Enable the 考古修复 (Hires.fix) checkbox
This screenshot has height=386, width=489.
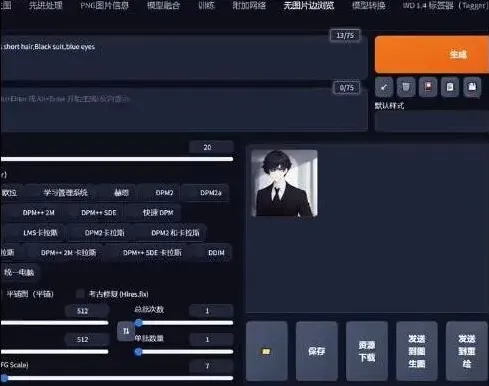click(x=80, y=294)
